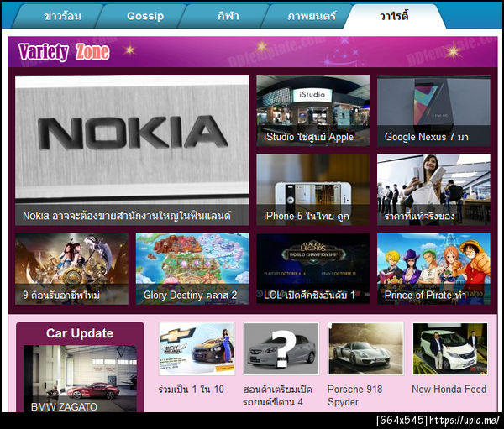Open the BMW ZAGATO car image
Image resolution: width=504 pixels, height=429 pixels.
tap(80, 379)
